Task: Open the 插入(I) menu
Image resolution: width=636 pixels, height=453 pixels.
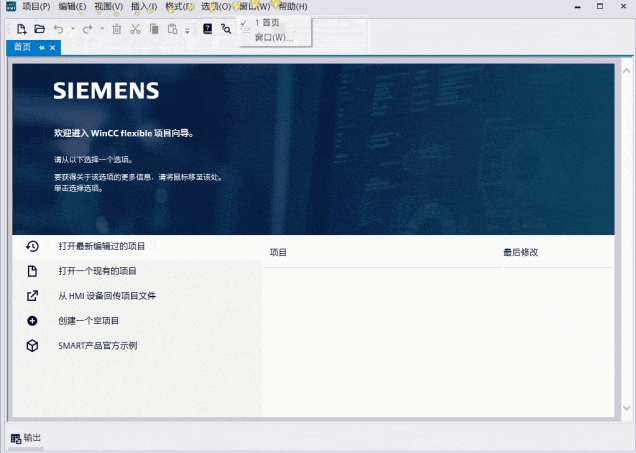Action: (144, 6)
